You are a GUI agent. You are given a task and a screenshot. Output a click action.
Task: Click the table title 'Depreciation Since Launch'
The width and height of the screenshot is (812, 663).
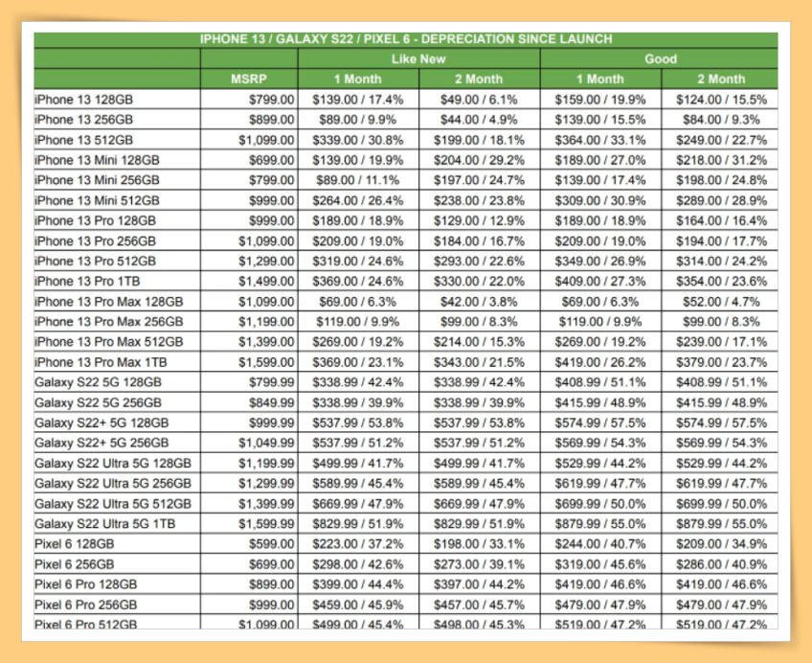click(x=517, y=39)
